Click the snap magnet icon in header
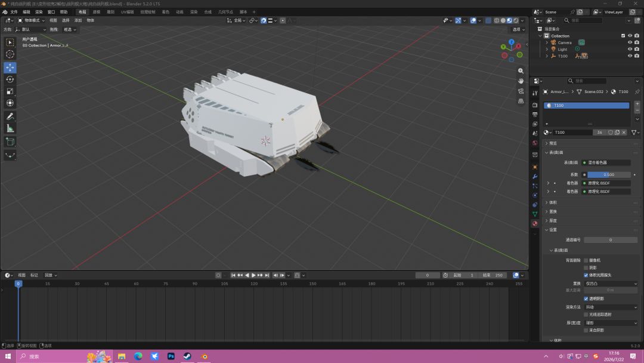644x363 pixels. [264, 20]
